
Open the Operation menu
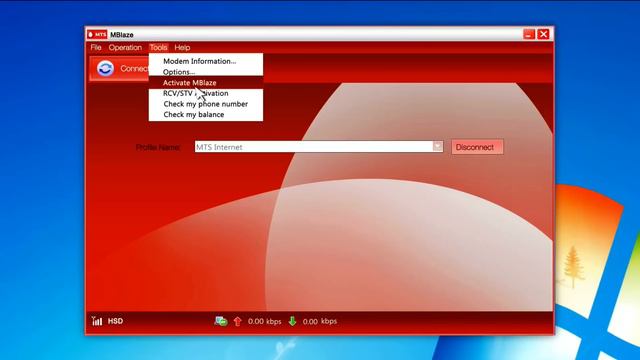(x=125, y=47)
